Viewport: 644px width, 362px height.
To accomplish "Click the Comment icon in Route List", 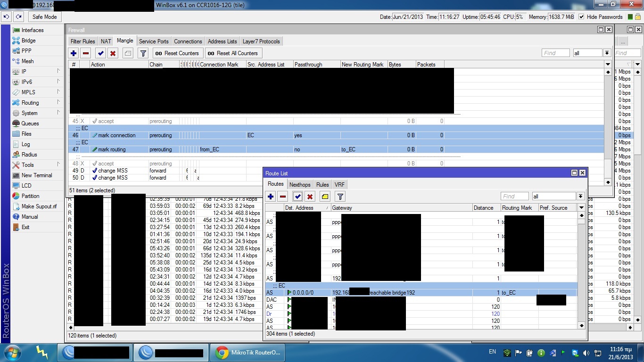I will pyautogui.click(x=325, y=197).
